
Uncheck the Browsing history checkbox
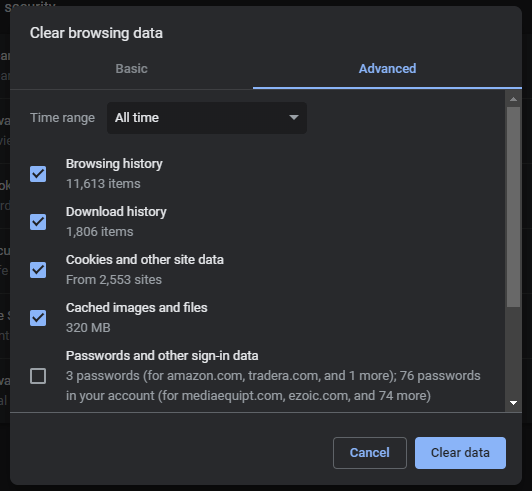coord(38,174)
